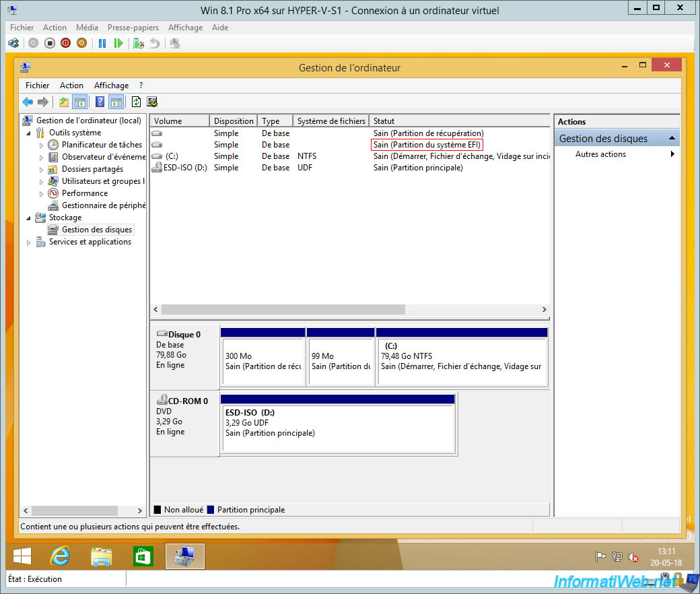Launch Internet Explorer from the taskbar
Viewport: 700px width, 594px height.
[61, 556]
